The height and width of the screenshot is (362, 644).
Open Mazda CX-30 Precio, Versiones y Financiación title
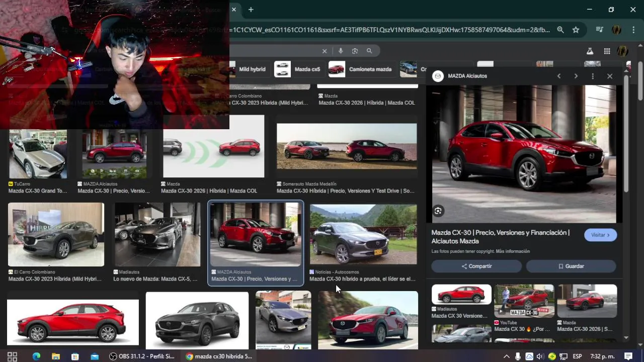[501, 237]
